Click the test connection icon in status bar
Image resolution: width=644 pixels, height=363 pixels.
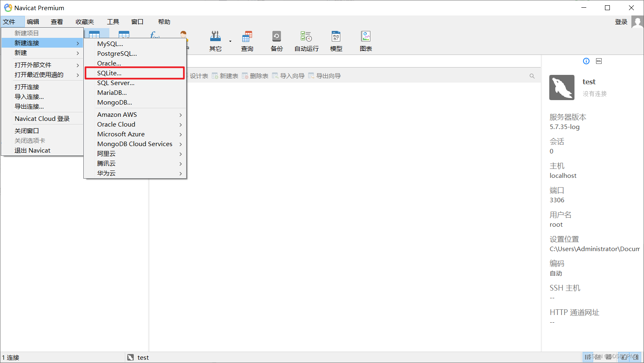tap(131, 357)
